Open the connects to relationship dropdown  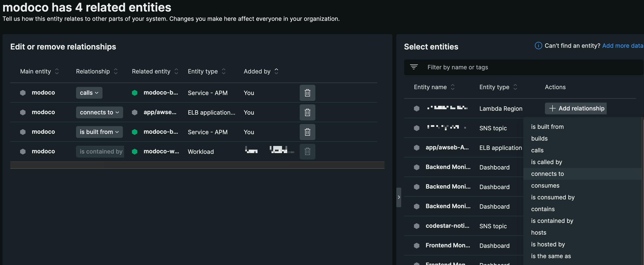pyautogui.click(x=99, y=112)
